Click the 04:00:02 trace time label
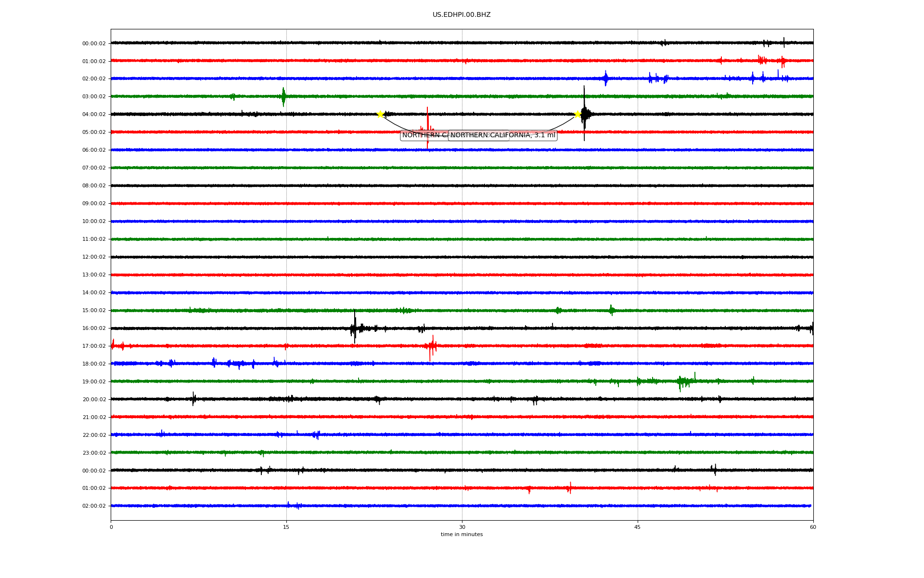Viewport: 924px width, 578px height. (x=94, y=115)
